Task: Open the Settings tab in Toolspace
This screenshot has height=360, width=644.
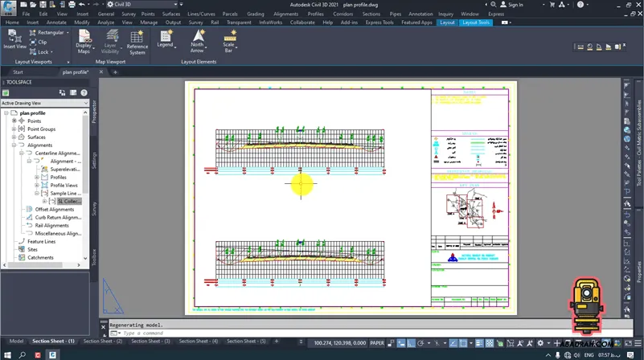Action: (x=94, y=160)
